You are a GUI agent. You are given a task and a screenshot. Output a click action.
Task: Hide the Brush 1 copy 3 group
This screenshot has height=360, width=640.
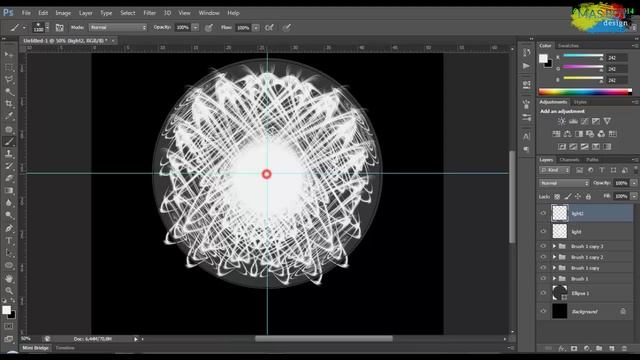pos(543,246)
